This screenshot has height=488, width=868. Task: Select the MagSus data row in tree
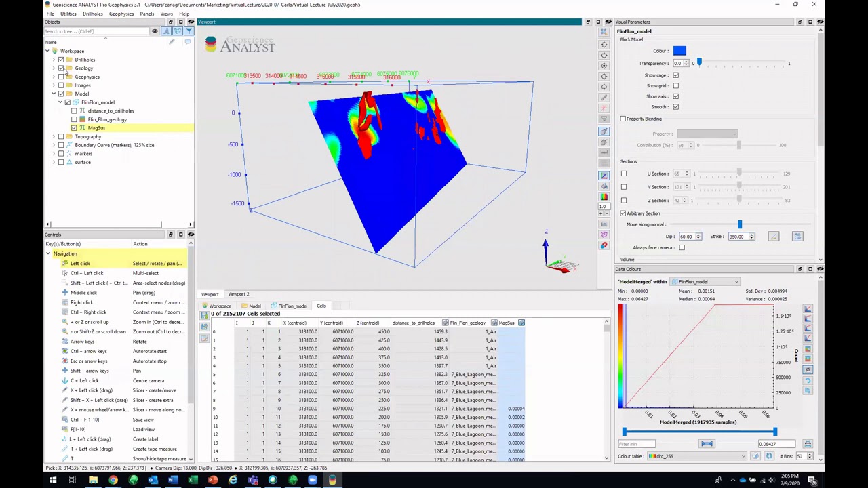[x=119, y=128]
